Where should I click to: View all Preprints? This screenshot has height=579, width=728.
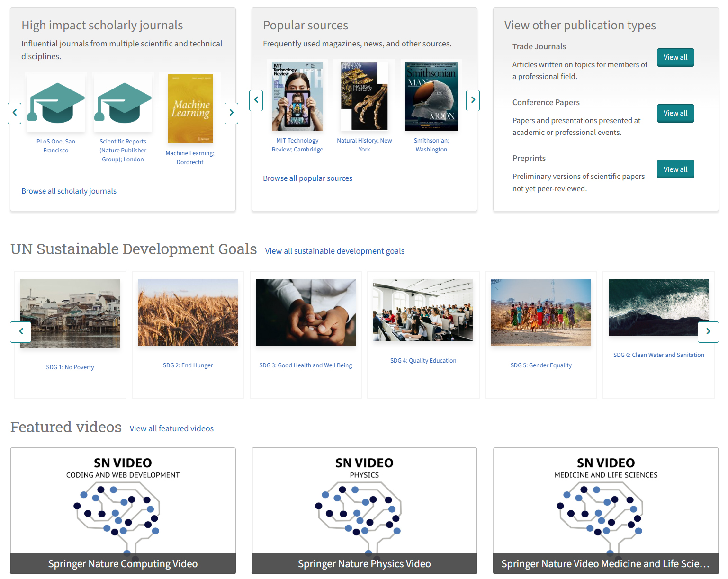(x=675, y=169)
